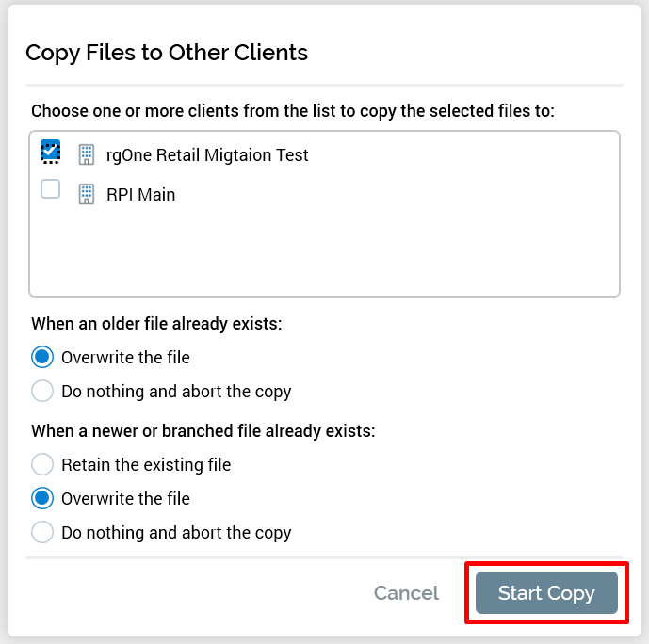The height and width of the screenshot is (644, 649).
Task: Select the rgOne Retail Migtaion Test client name
Action: click(x=207, y=155)
